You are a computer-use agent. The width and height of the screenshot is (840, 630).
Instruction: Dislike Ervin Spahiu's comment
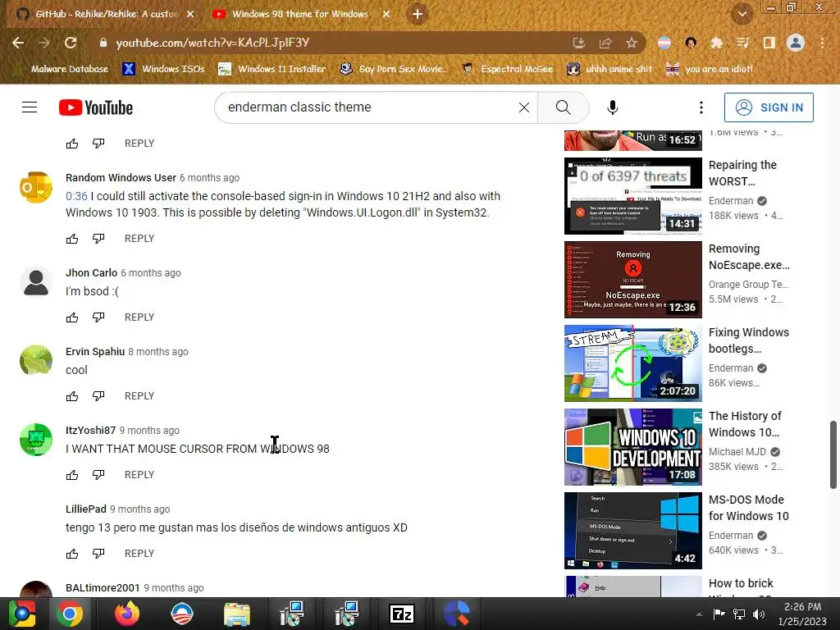[98, 396]
